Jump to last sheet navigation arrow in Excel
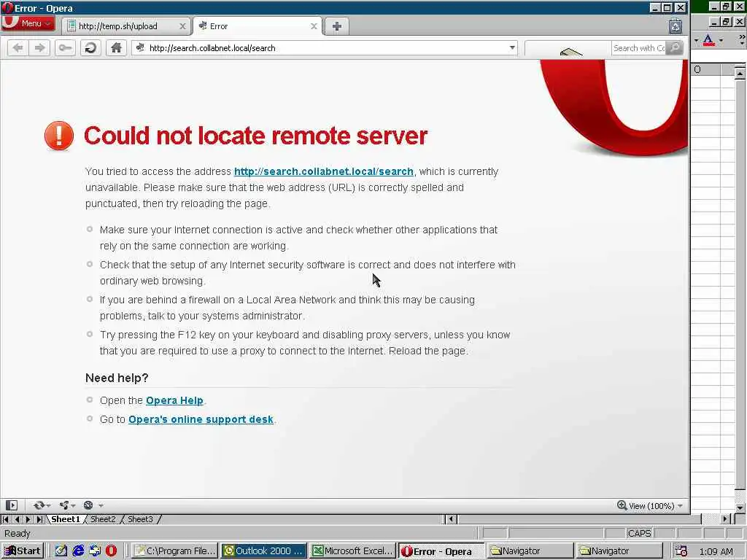747x560 pixels. [x=39, y=519]
